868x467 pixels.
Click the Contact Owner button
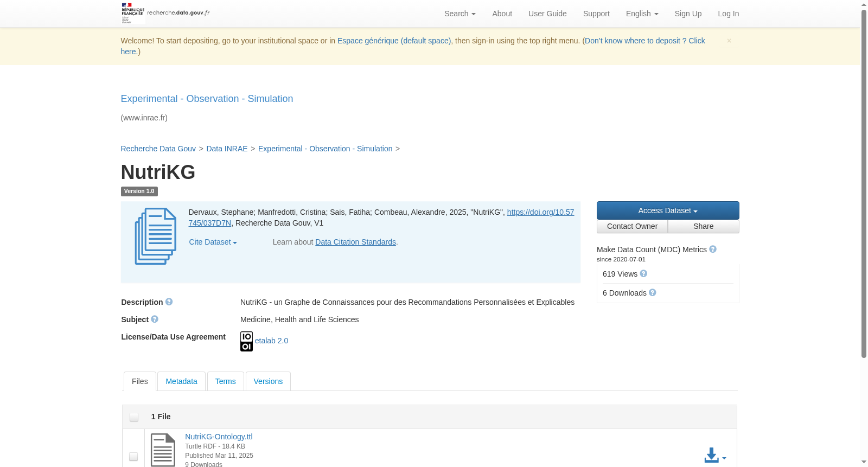click(633, 226)
